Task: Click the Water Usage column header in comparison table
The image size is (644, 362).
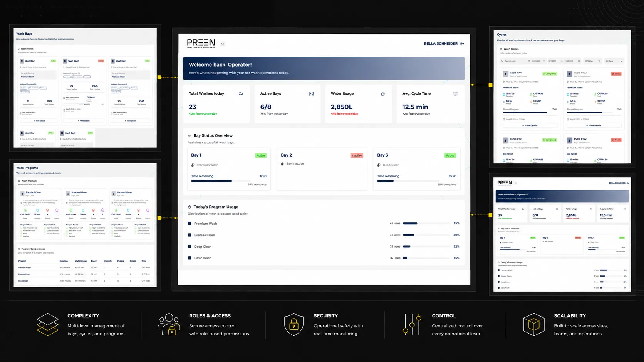Action: tap(81, 261)
